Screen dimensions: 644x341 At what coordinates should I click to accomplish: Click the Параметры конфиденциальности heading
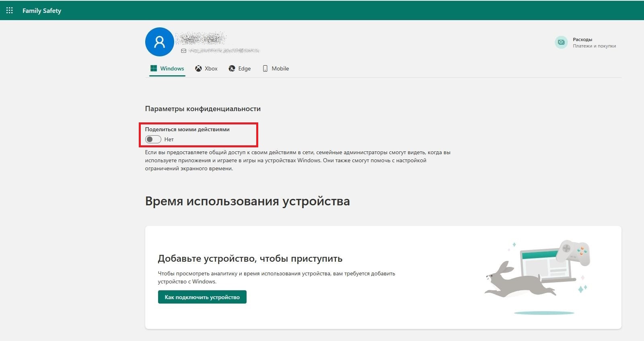[203, 109]
